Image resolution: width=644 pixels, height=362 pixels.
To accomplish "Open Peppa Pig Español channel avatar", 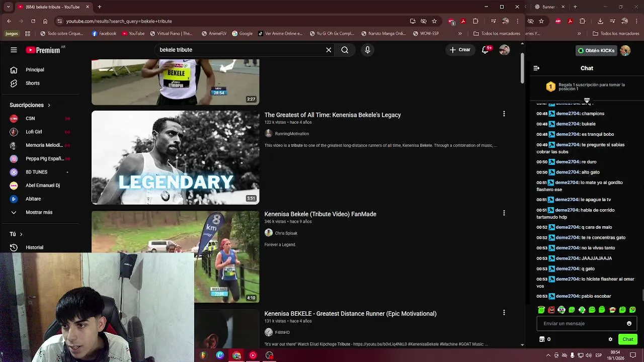I will [14, 158].
